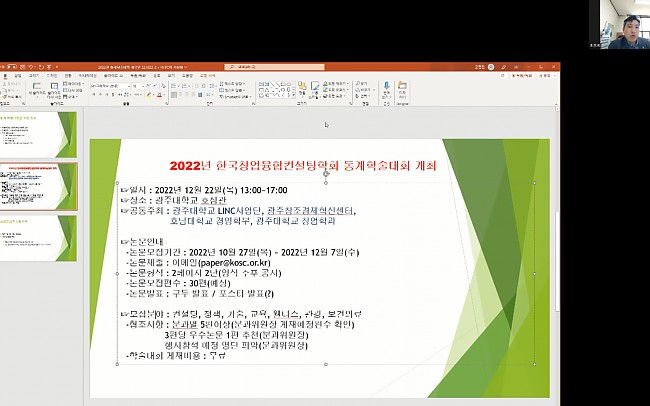The image size is (650, 406).
Task: Increase the font size
Action: (148, 86)
